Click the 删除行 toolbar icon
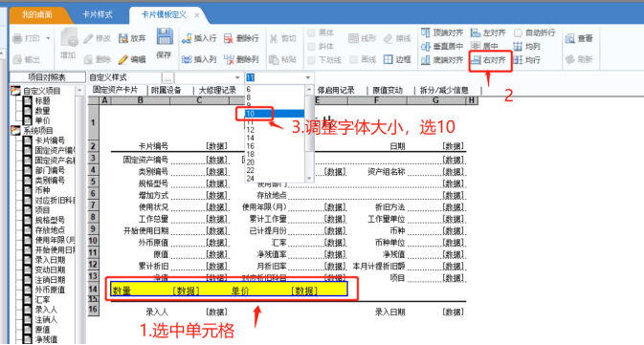The width and height of the screenshot is (644, 345). 229,38
